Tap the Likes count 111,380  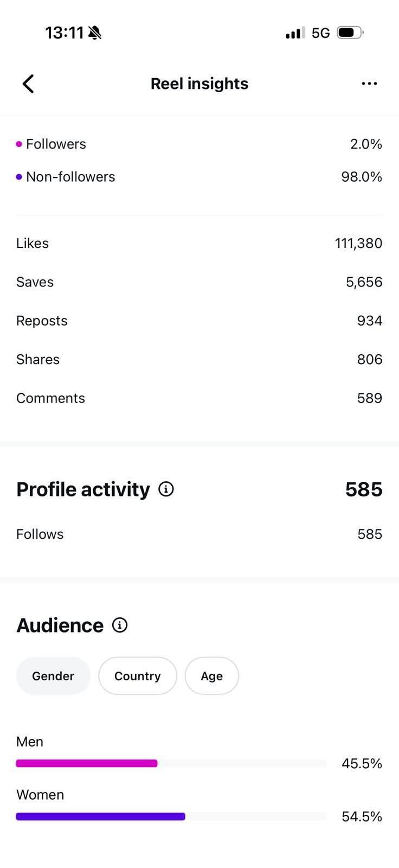pyautogui.click(x=358, y=244)
